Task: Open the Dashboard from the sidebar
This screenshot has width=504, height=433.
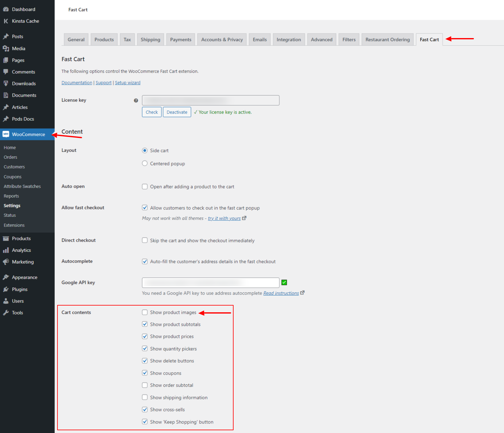Action: pos(23,9)
